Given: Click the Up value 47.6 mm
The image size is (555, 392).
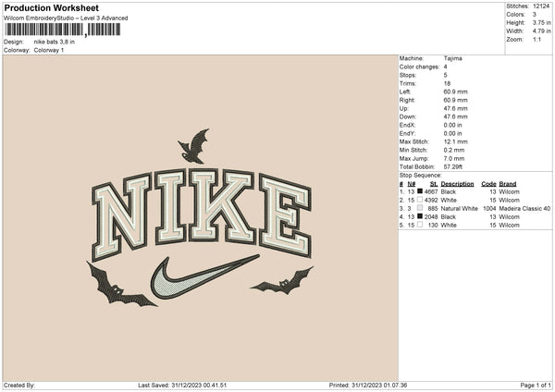Looking at the screenshot, I should 455,108.
